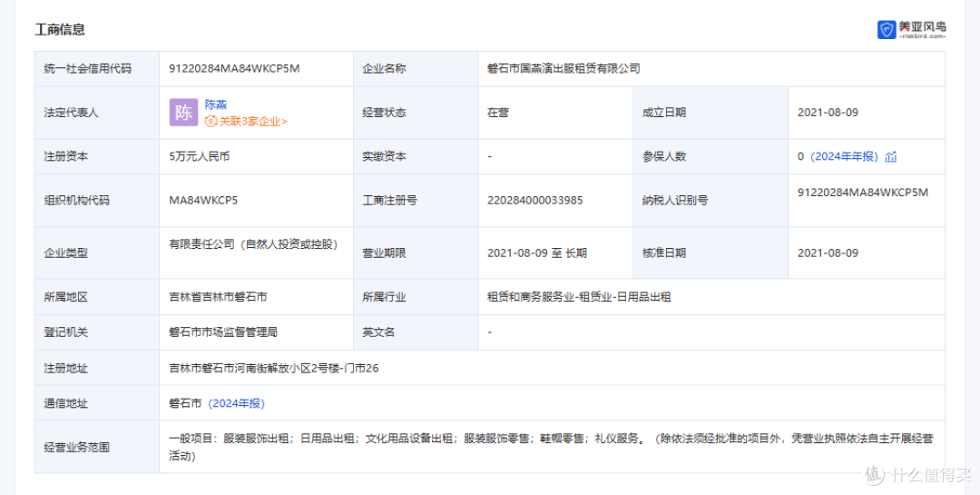This screenshot has height=495, width=980.
Task: Click the 美亚风鸟 riskbird logo
Action: 911,29
